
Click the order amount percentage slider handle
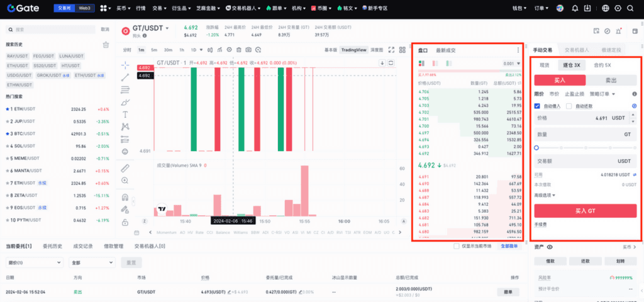[x=536, y=147]
